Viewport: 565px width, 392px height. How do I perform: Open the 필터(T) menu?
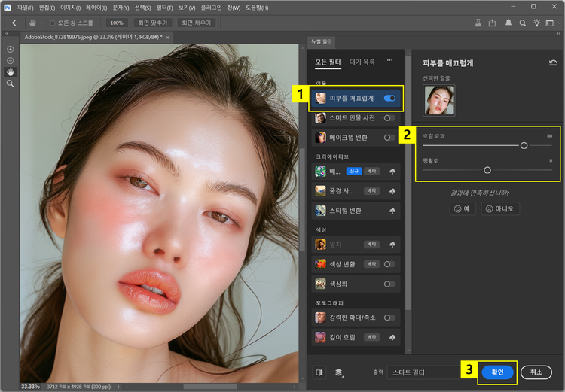(165, 8)
